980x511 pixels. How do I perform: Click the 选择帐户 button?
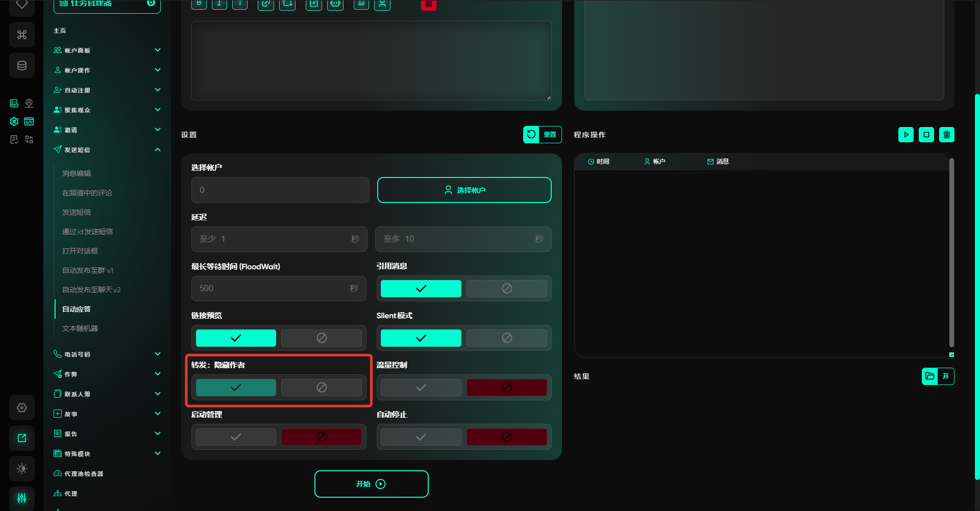pos(464,190)
